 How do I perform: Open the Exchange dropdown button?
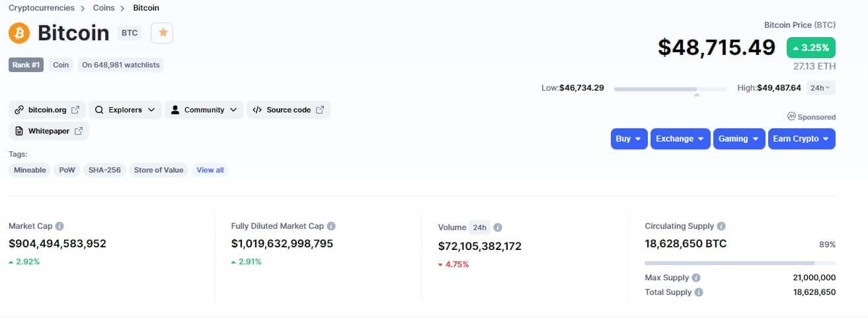(680, 139)
